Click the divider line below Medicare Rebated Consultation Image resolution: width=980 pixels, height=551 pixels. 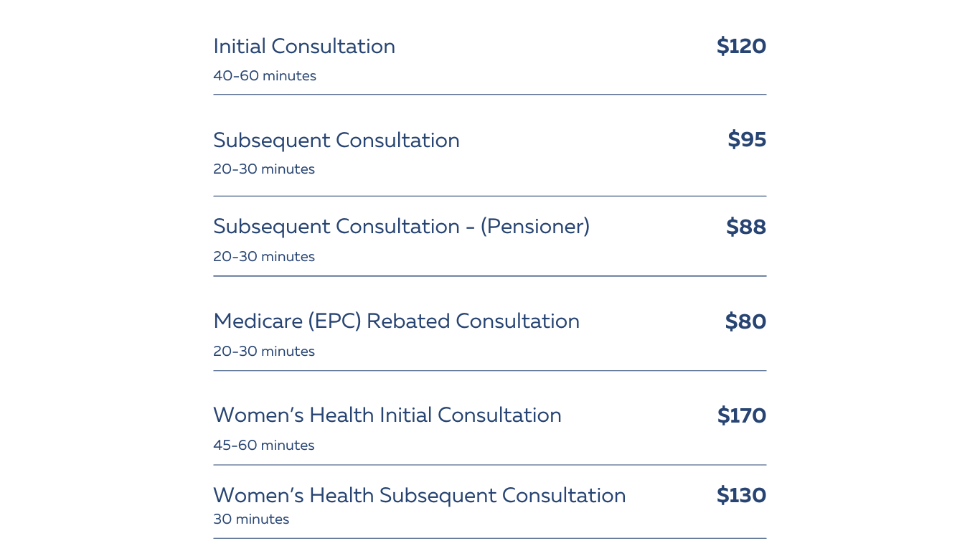490,371
